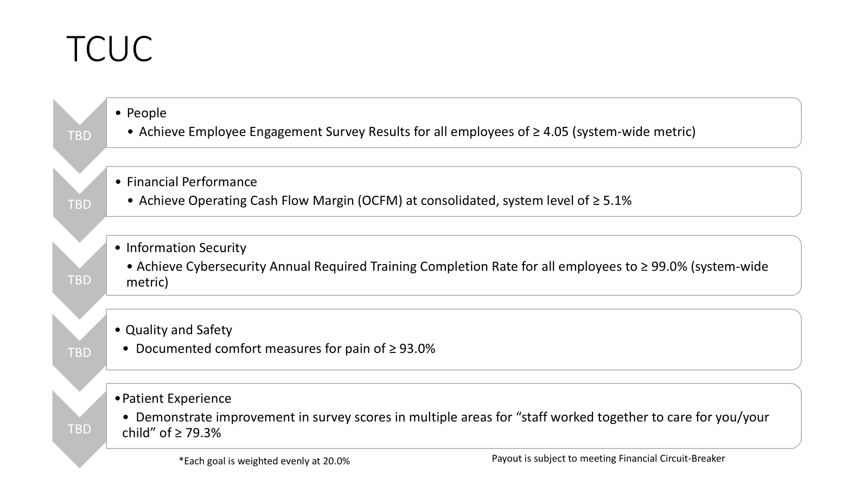
Task: Click the TBD chevron beside Quality and Safety
Action: [79, 352]
